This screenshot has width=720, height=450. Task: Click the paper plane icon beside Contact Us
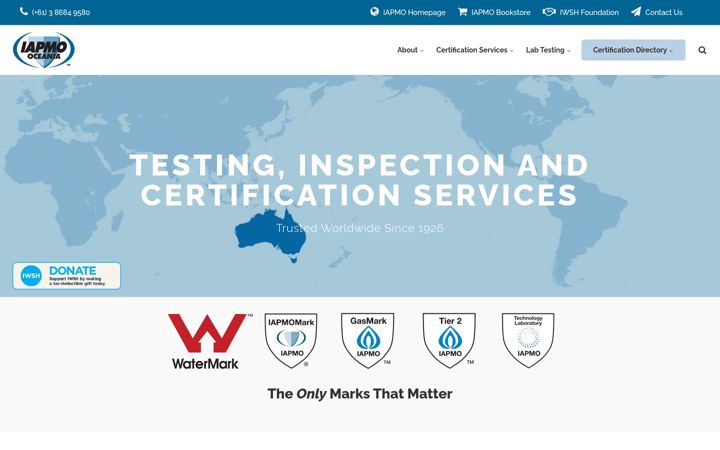pyautogui.click(x=636, y=11)
